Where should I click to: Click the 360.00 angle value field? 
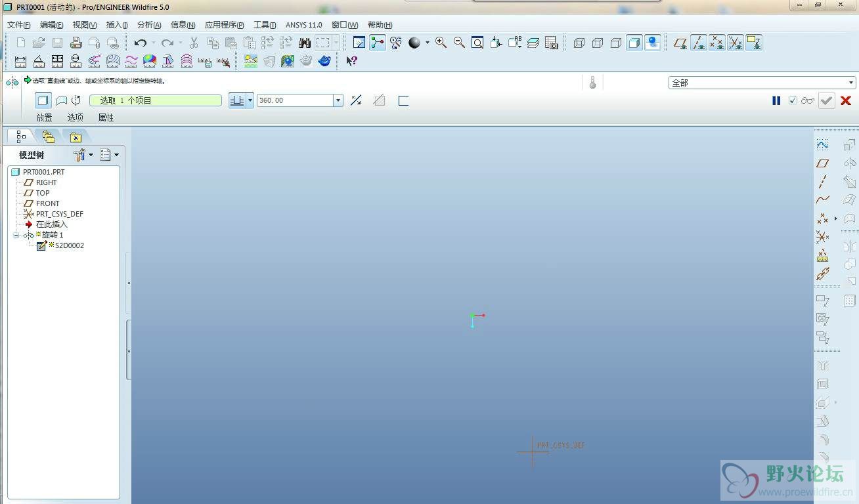tap(296, 100)
